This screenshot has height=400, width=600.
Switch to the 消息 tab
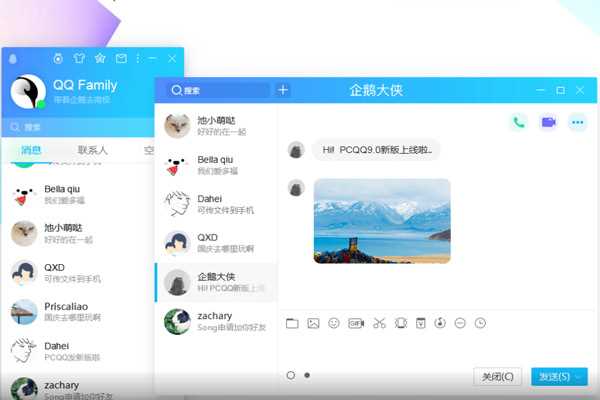point(31,150)
